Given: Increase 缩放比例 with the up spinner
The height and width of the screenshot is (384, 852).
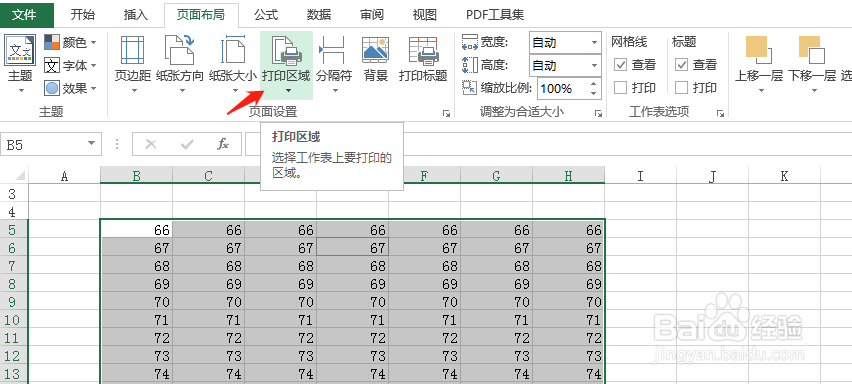Looking at the screenshot, I should pyautogui.click(x=593, y=83).
